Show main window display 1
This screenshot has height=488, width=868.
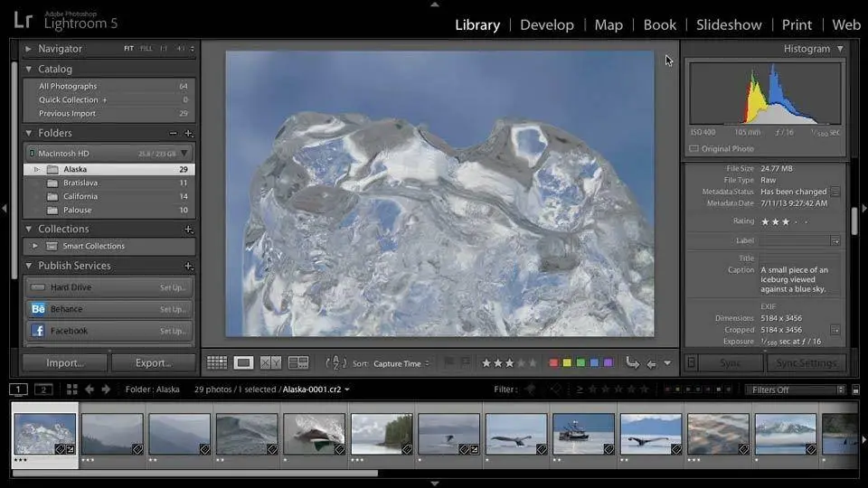(18, 389)
